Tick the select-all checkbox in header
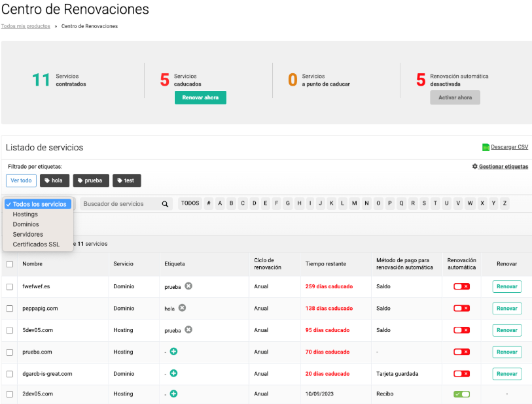The width and height of the screenshot is (532, 404). pos(10,264)
